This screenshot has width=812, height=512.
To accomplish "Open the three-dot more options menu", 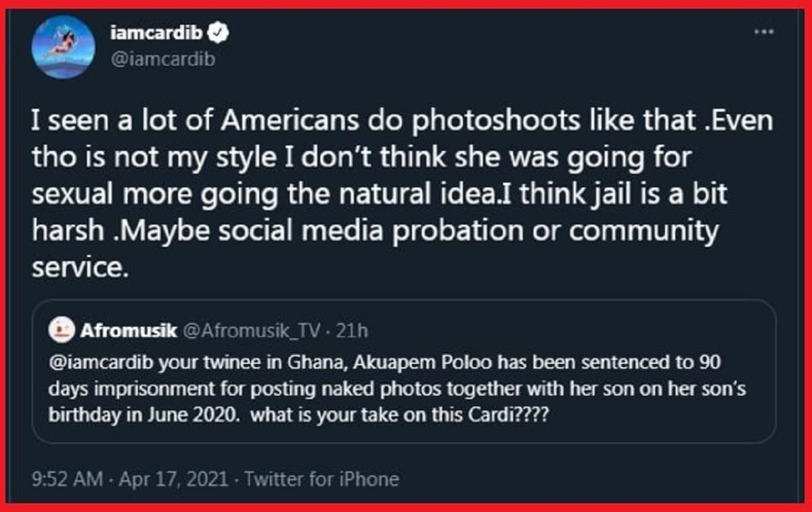I will click(765, 31).
